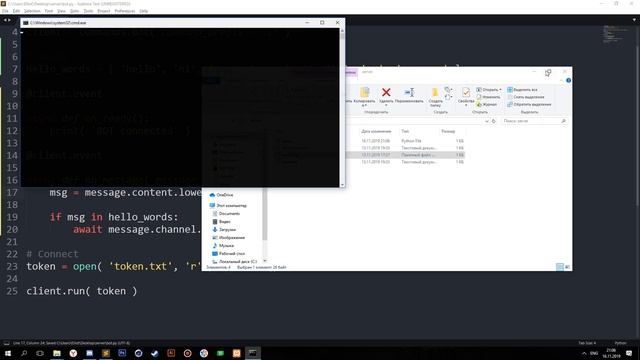Open the Find menu in Sublime Text
Viewport: 640px width, 360px height.
(x=49, y=11)
